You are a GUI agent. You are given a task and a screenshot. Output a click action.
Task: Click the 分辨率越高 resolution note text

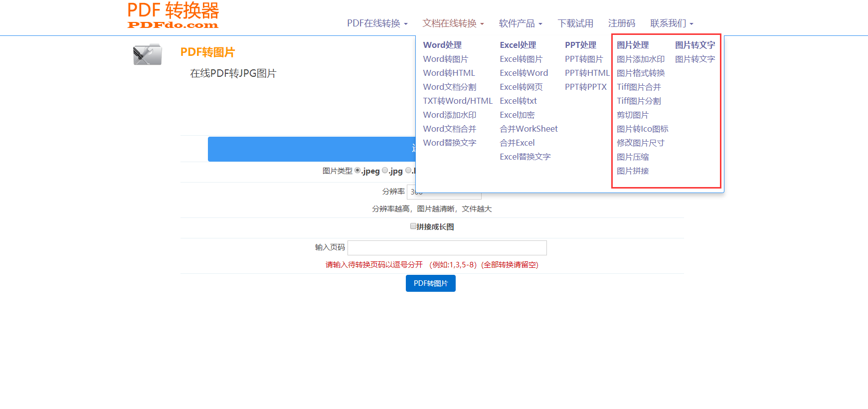coord(432,208)
